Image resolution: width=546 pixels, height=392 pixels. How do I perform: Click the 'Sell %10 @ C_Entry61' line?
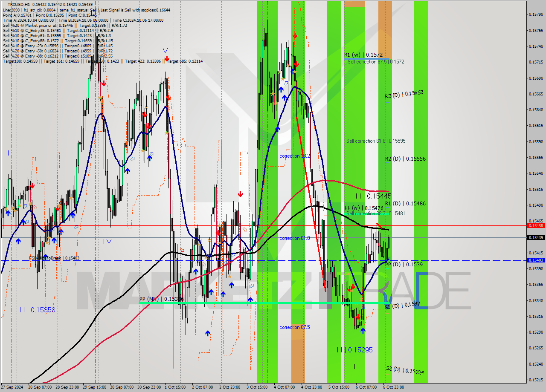tap(57, 35)
